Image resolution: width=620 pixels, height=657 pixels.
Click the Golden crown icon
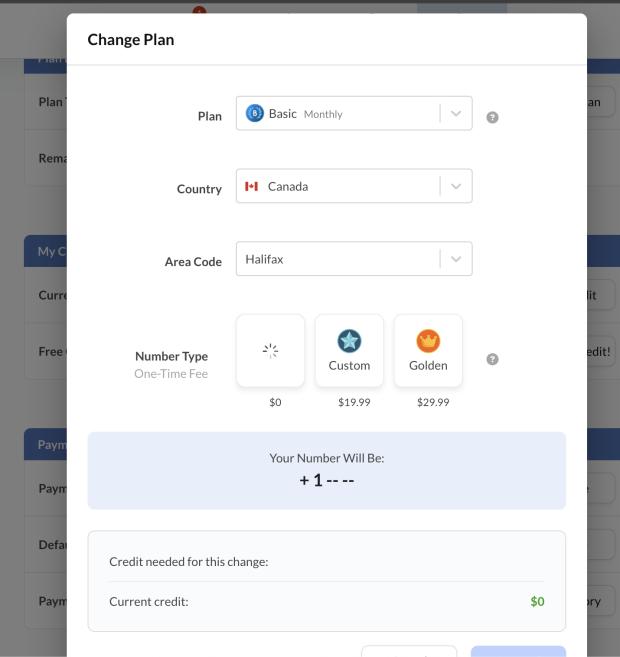428,341
